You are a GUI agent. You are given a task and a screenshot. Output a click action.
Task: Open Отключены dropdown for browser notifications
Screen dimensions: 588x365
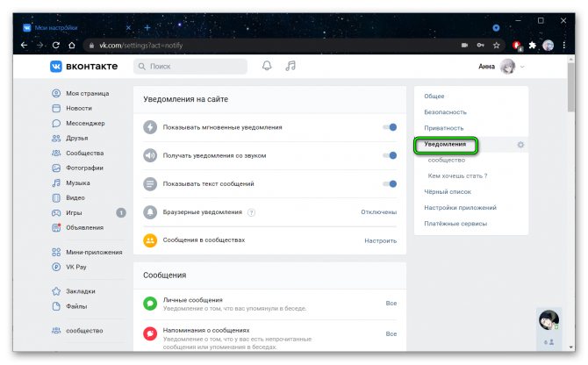click(379, 212)
